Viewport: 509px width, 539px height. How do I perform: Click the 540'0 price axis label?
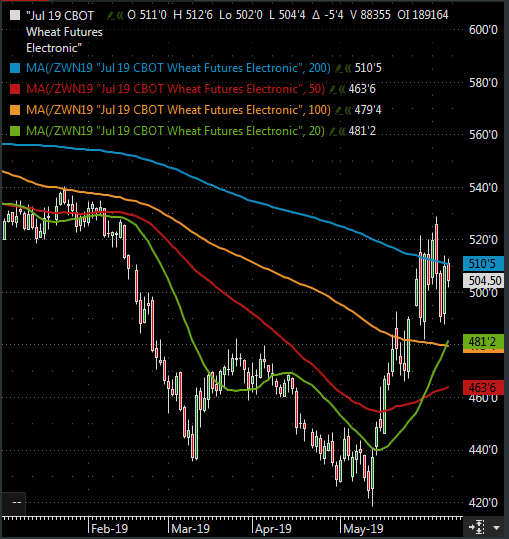pos(483,188)
